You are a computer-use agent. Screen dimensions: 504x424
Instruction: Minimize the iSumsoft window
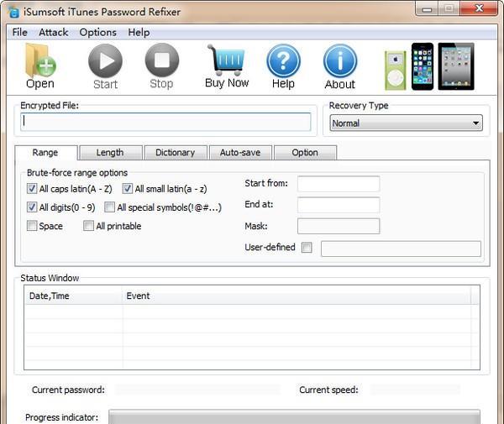tap(427, 8)
